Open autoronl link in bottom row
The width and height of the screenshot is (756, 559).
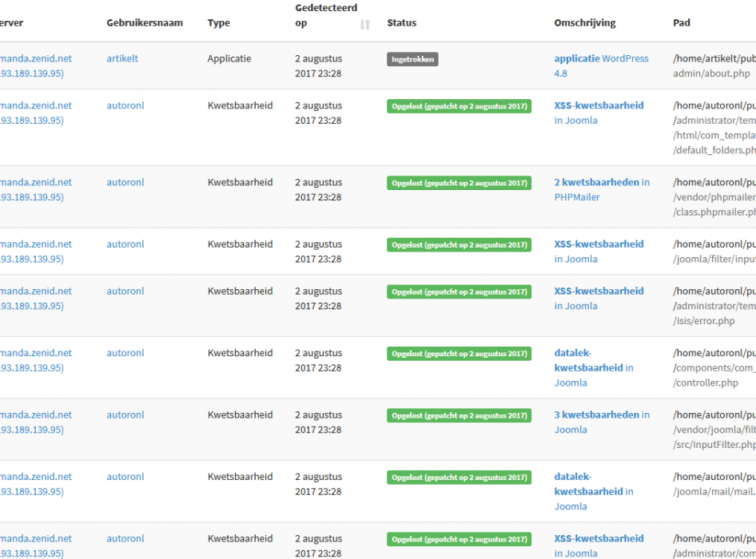point(125,538)
